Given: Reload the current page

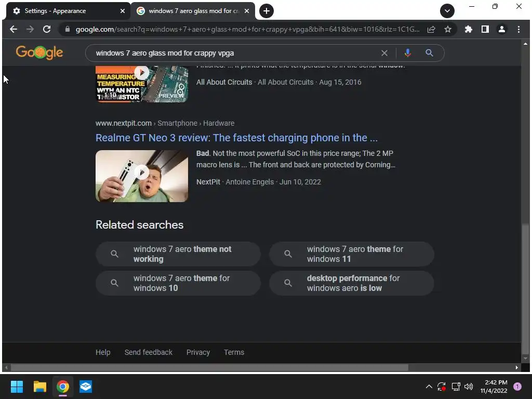Looking at the screenshot, I should click(47, 29).
